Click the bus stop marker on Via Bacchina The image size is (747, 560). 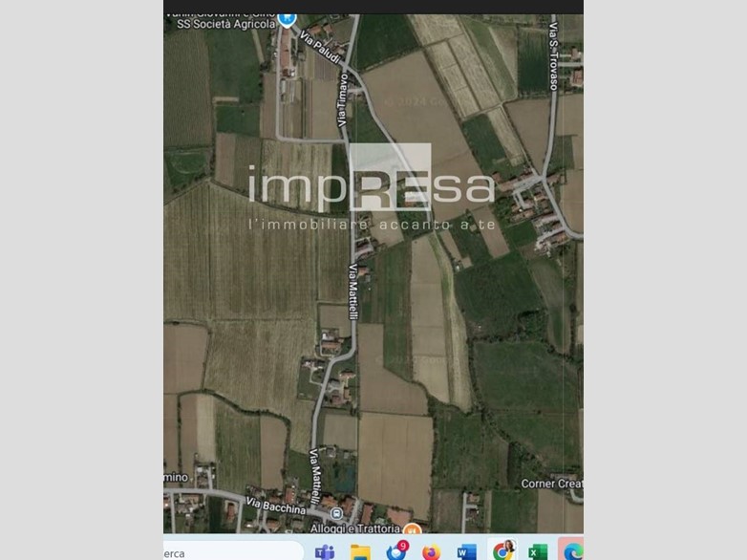336,513
